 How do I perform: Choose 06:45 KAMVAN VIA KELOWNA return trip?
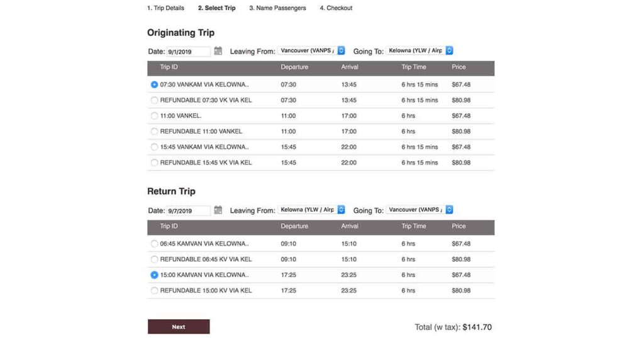[x=155, y=244]
